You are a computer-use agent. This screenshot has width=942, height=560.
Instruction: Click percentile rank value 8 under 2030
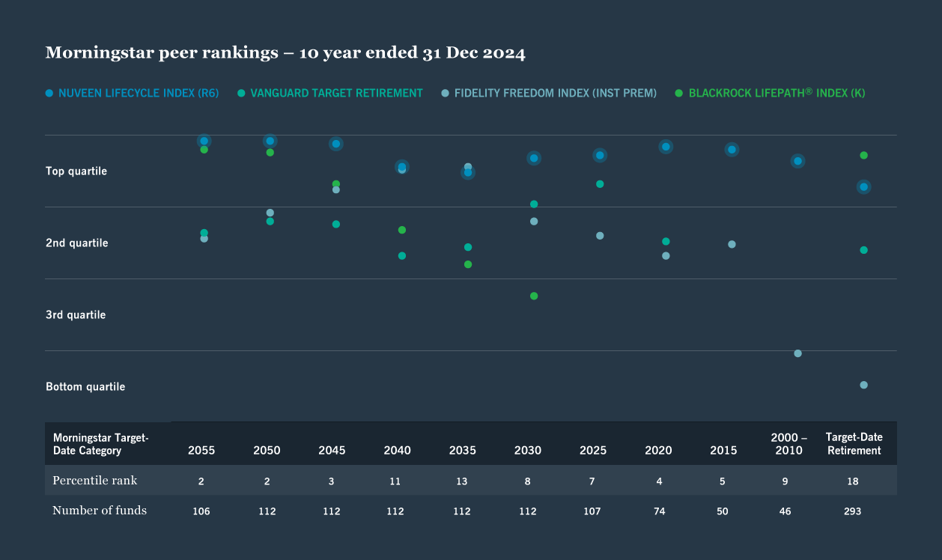point(528,481)
